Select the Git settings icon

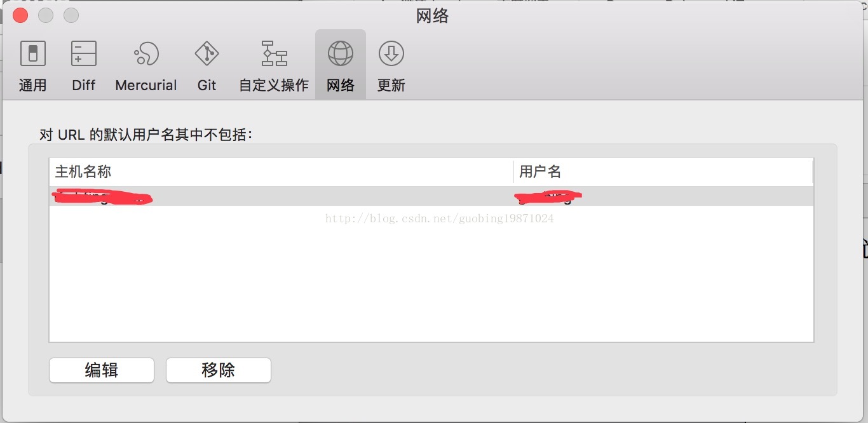(x=207, y=54)
